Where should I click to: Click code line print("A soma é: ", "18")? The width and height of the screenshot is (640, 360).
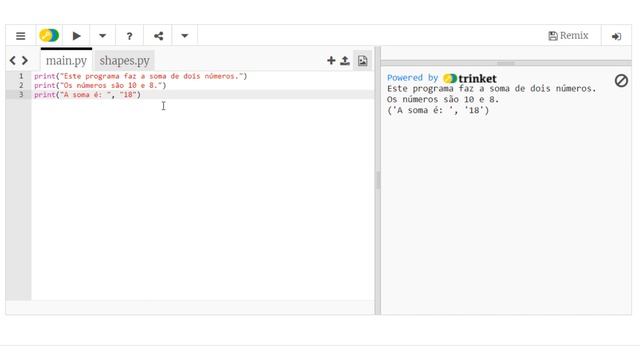pos(87,95)
